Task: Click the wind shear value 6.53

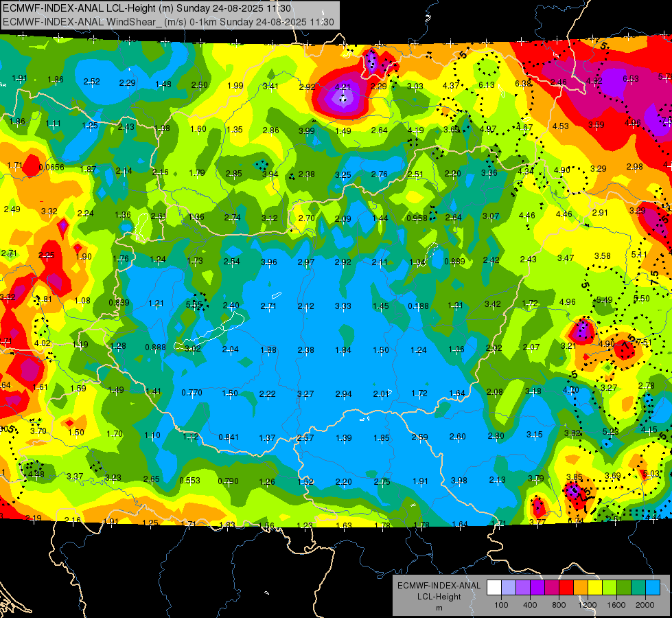Action: [631, 78]
